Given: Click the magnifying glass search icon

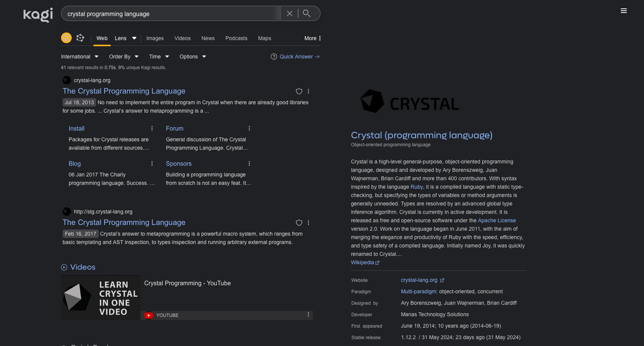Looking at the screenshot, I should (x=306, y=13).
